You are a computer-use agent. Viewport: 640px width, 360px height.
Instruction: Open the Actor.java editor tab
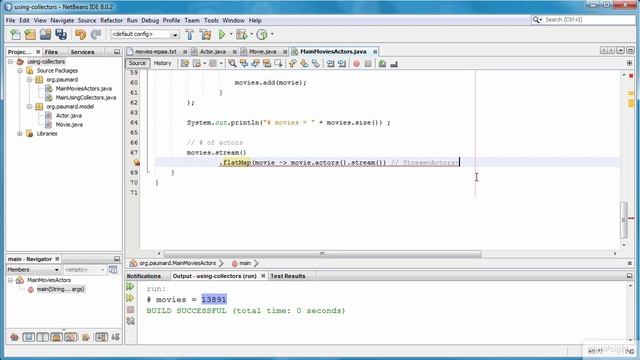pos(213,52)
